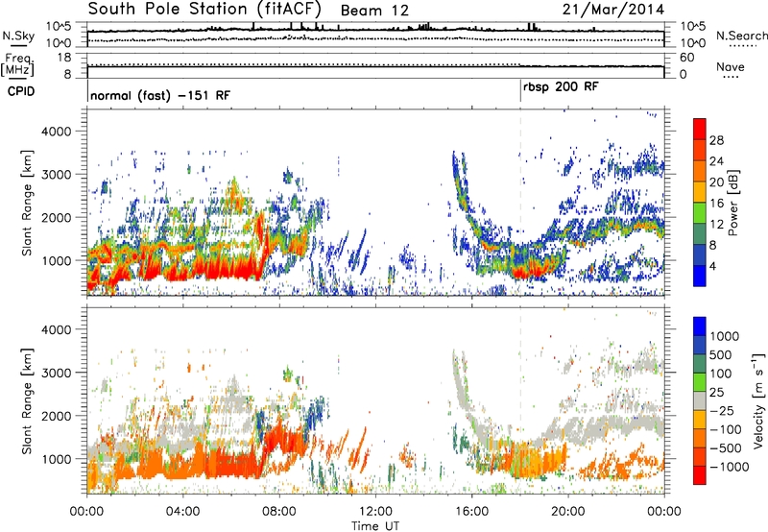This screenshot has width=768, height=532.
Task: Click the '10^5' tick beside N.Sky
Action: click(59, 26)
